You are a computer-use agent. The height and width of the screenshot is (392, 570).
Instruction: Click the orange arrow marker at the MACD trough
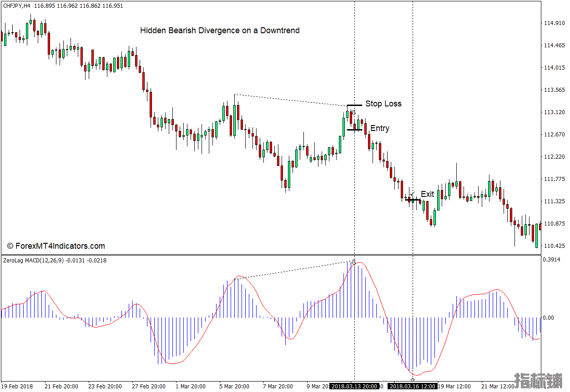click(x=413, y=379)
